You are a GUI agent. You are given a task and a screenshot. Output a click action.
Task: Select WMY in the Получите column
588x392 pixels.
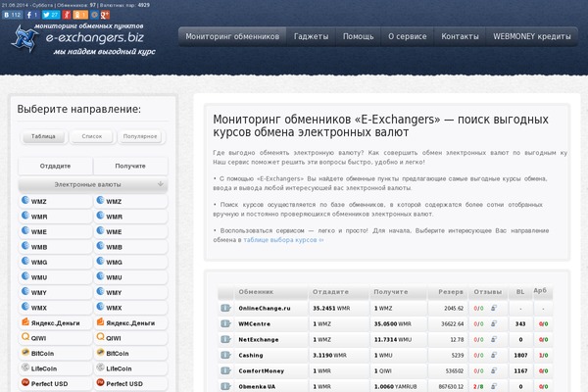(130, 292)
